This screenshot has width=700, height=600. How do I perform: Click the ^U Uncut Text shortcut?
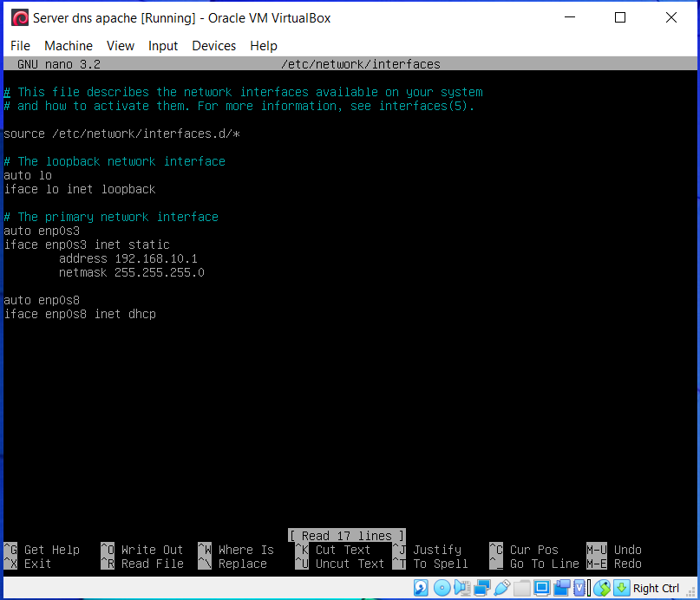(x=340, y=564)
